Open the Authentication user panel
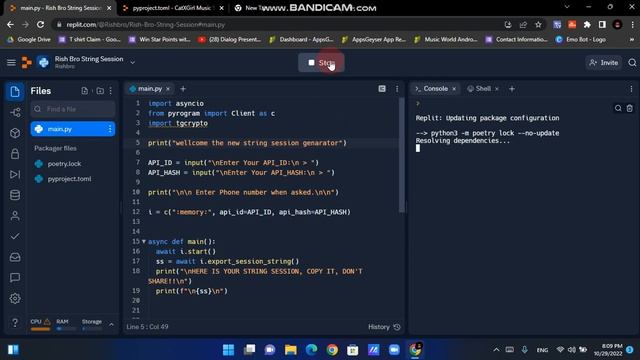The image size is (640, 360). [15, 216]
